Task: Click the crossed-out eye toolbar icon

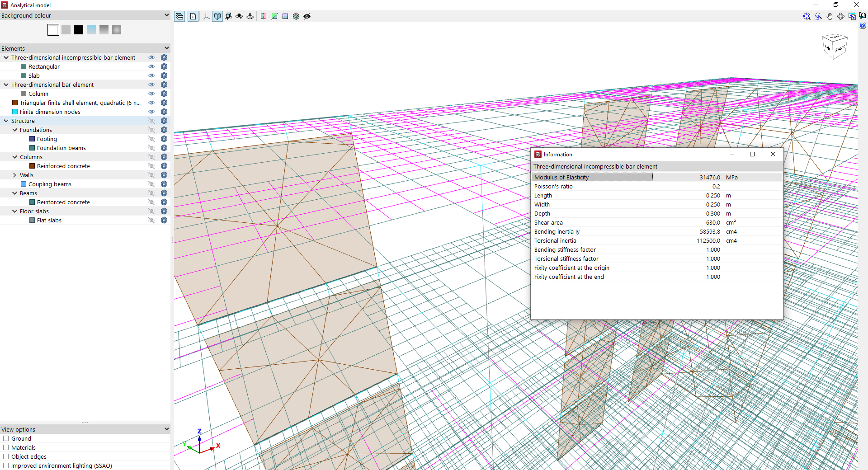Action: pos(307,16)
